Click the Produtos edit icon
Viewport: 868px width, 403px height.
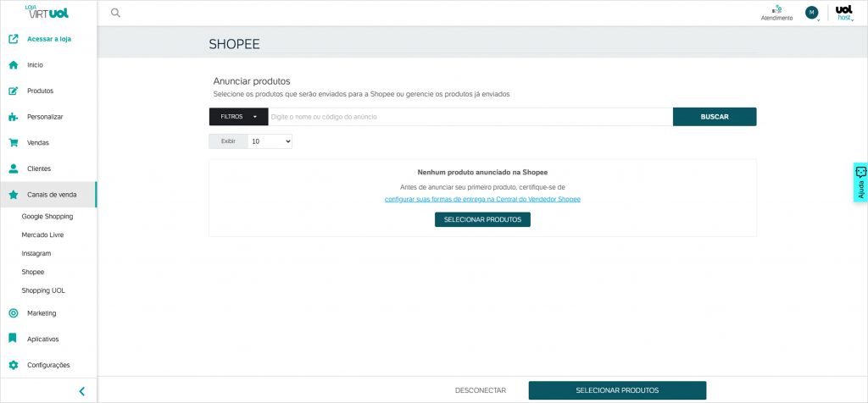(14, 91)
